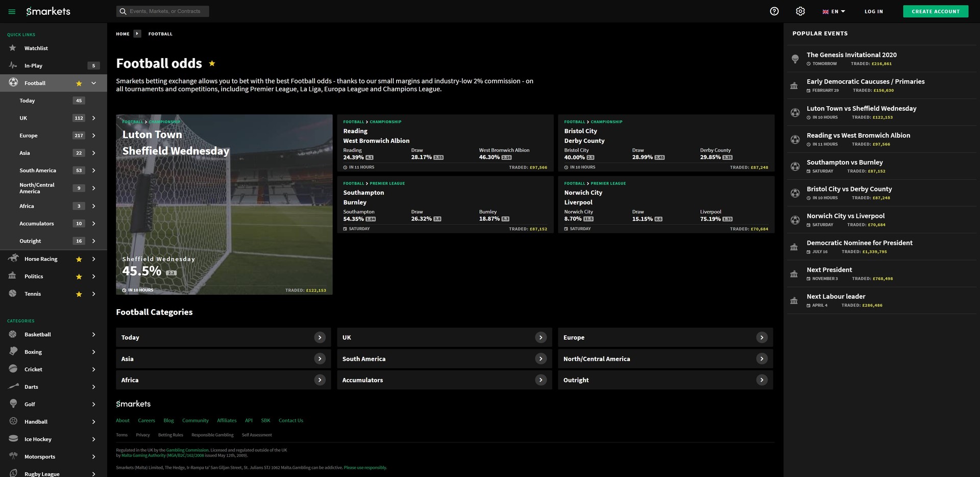Open the Responsible Gambling footer link

[212, 435]
